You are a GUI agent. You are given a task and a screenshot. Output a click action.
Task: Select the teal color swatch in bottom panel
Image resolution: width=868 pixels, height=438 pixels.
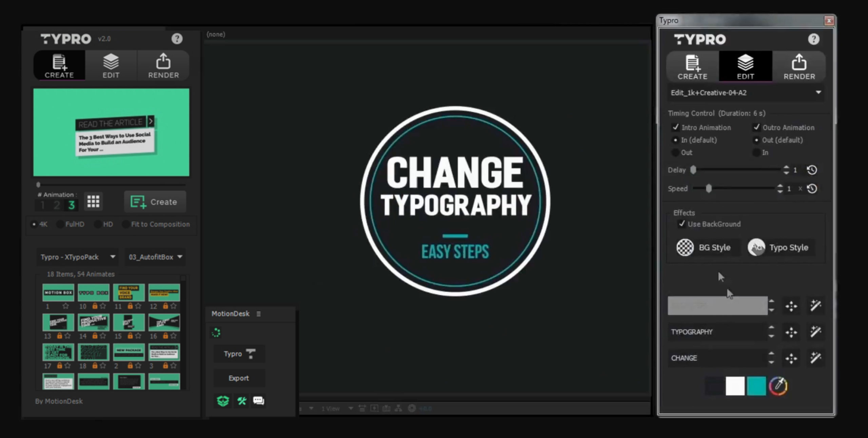click(x=757, y=385)
